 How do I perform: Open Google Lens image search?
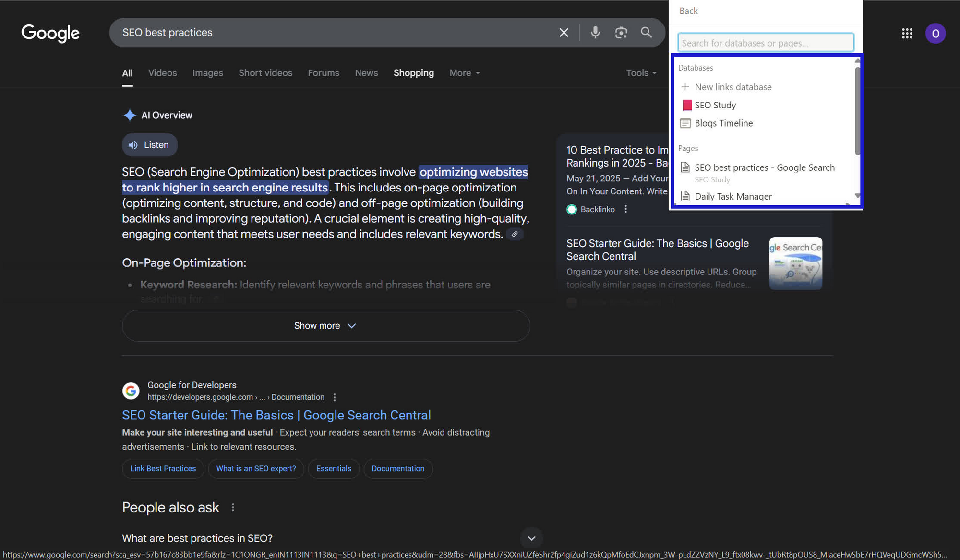coord(621,33)
